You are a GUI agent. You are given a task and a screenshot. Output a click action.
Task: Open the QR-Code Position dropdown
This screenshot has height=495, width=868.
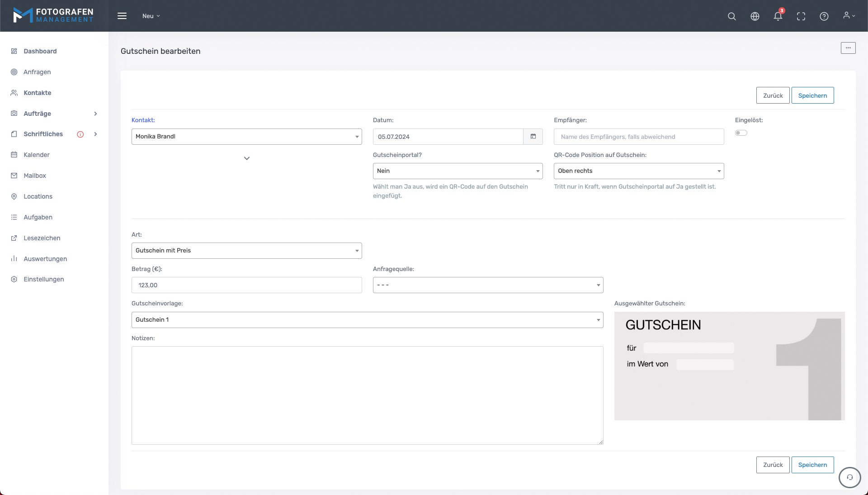point(638,171)
